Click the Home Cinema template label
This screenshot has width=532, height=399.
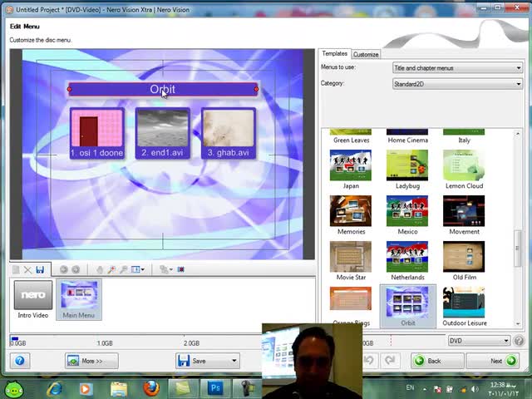tap(408, 140)
